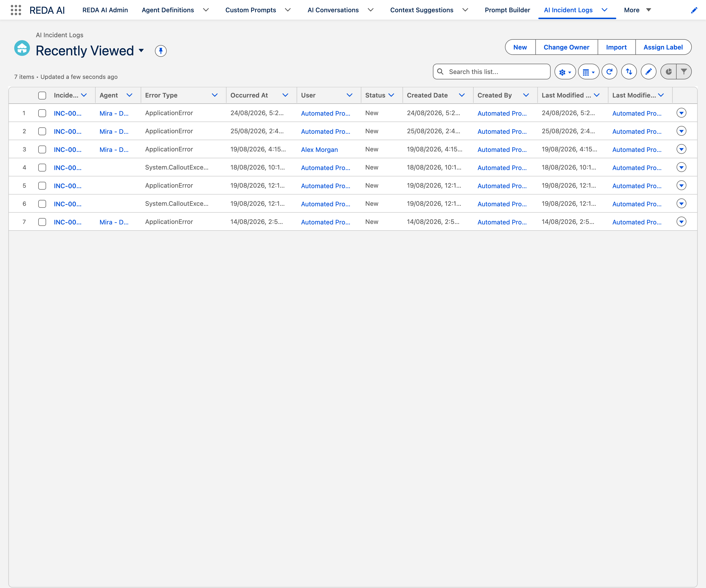Sort by the Occurred At column header
The image size is (706, 588).
249,95
